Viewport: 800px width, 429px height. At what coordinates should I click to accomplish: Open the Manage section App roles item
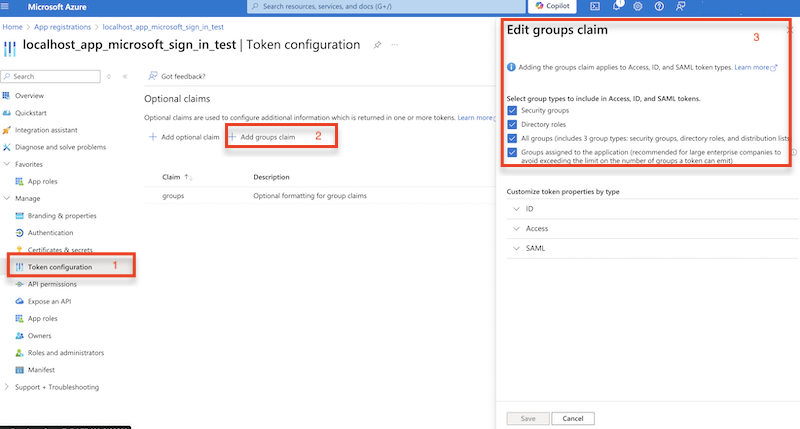pyautogui.click(x=42, y=318)
